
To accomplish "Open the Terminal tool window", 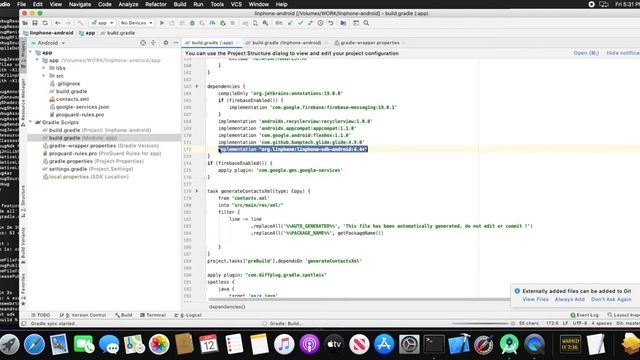I will (x=153, y=315).
